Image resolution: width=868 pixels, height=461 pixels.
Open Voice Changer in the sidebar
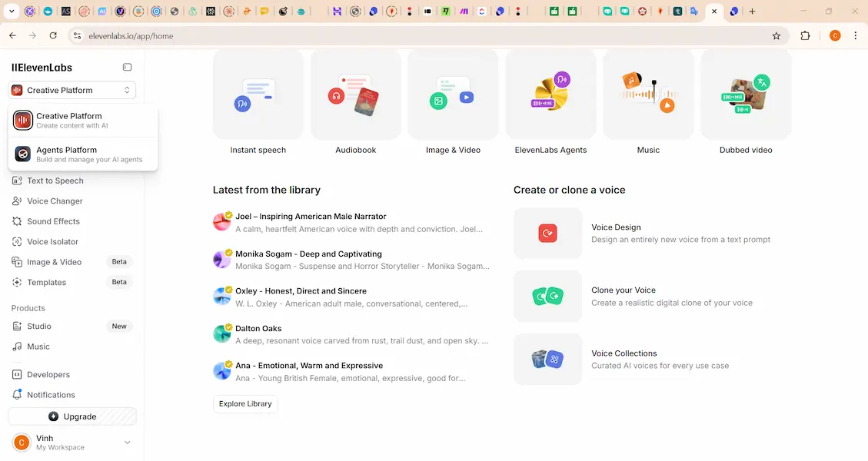coord(55,201)
